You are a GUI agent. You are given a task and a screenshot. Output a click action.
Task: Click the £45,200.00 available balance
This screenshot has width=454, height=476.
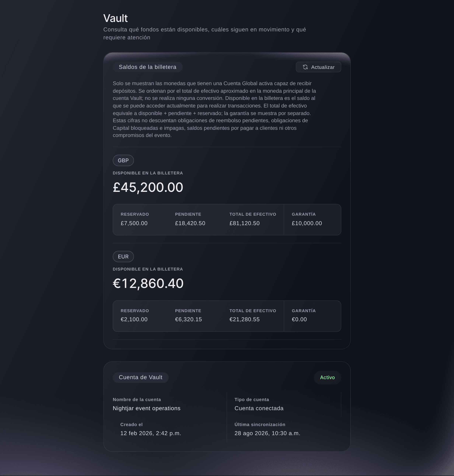(148, 187)
